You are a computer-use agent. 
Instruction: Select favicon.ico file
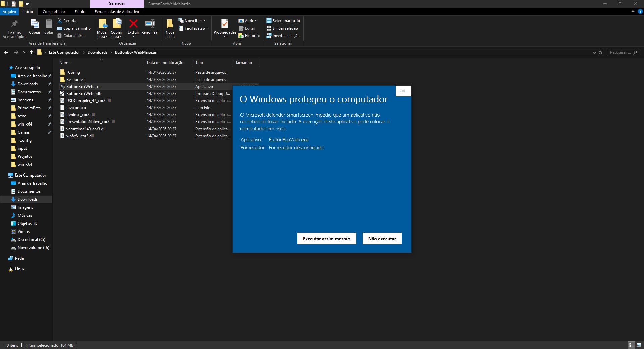click(76, 108)
